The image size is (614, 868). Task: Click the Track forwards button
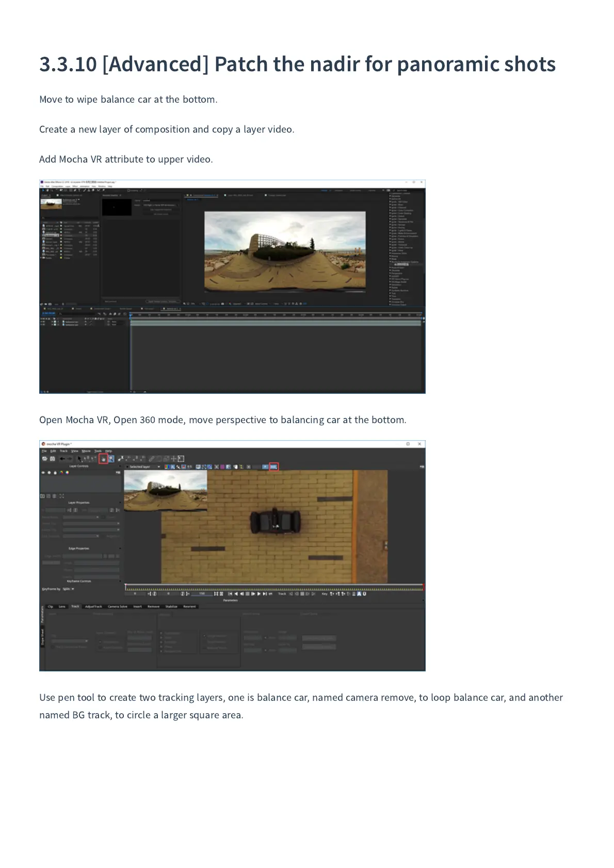pos(313,594)
